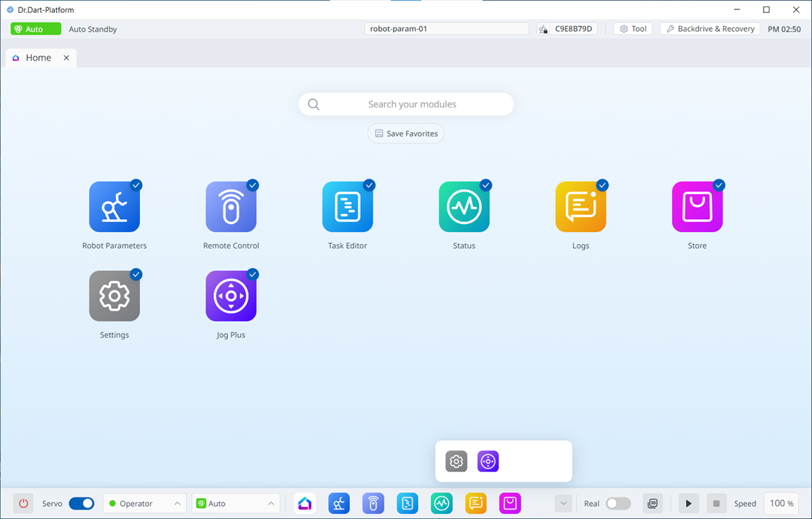
Task: Launch the Jog Plus module
Action: tap(231, 296)
